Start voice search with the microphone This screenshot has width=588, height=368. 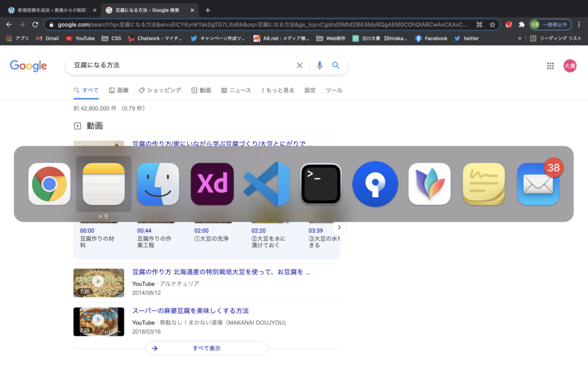(x=319, y=66)
